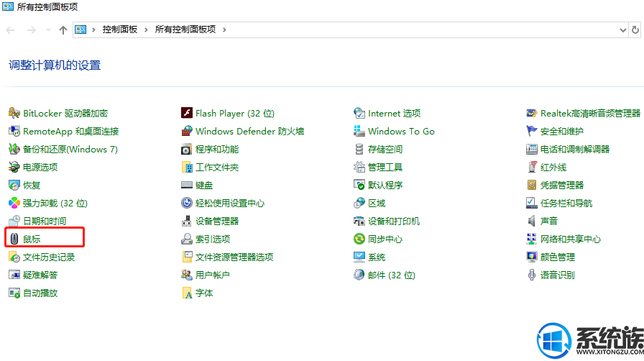Screen dimensions: 644x361
Task: Open 设备和打印机 icon
Action: click(x=359, y=221)
